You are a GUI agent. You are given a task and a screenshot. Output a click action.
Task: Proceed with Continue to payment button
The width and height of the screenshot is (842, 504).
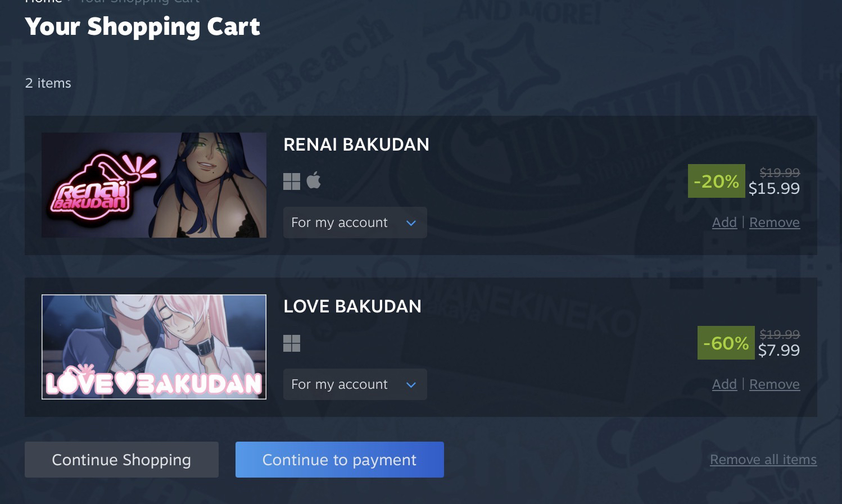click(339, 460)
